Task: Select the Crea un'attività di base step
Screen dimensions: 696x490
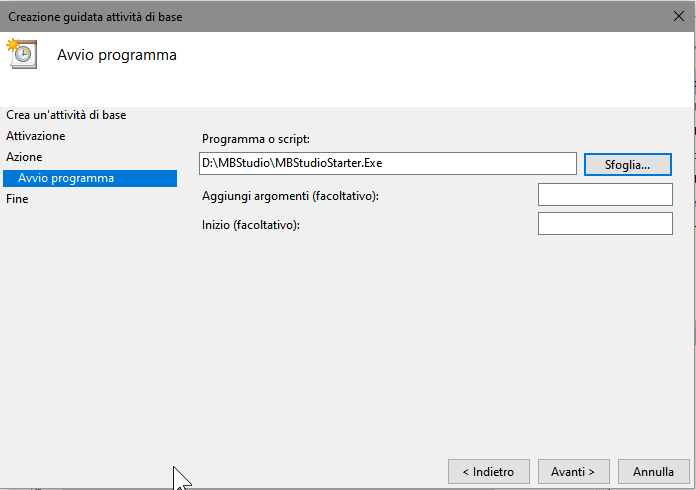Action: [66, 115]
